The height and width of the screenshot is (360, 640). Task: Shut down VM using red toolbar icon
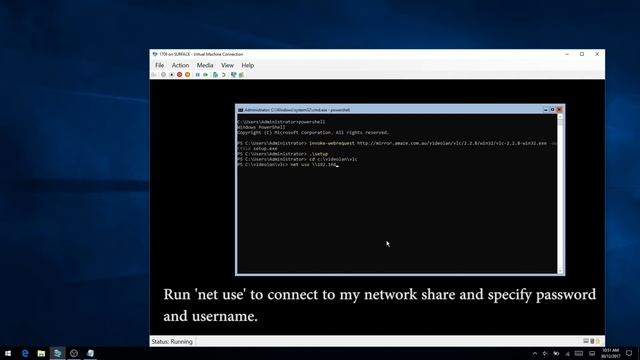click(x=179, y=75)
